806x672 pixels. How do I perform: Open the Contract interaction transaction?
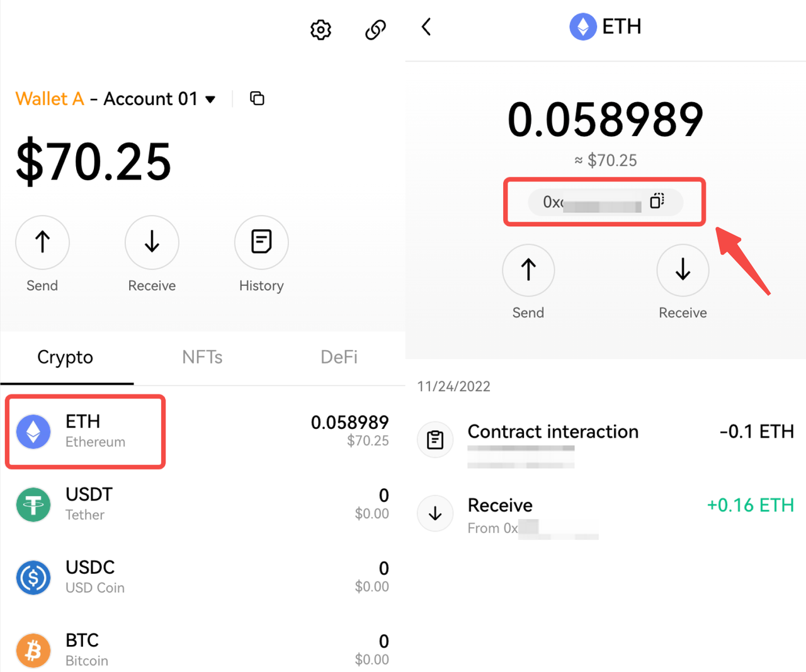pyautogui.click(x=604, y=441)
